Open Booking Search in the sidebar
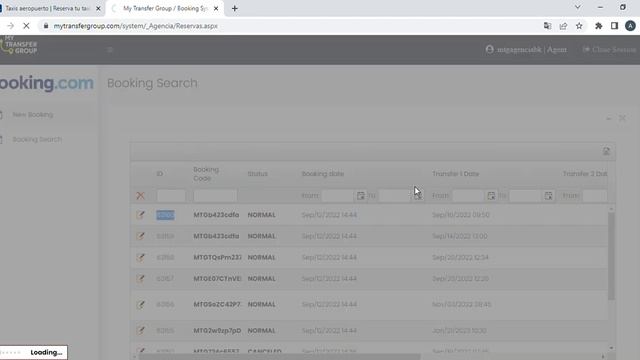The height and width of the screenshot is (360, 640). [x=37, y=140]
